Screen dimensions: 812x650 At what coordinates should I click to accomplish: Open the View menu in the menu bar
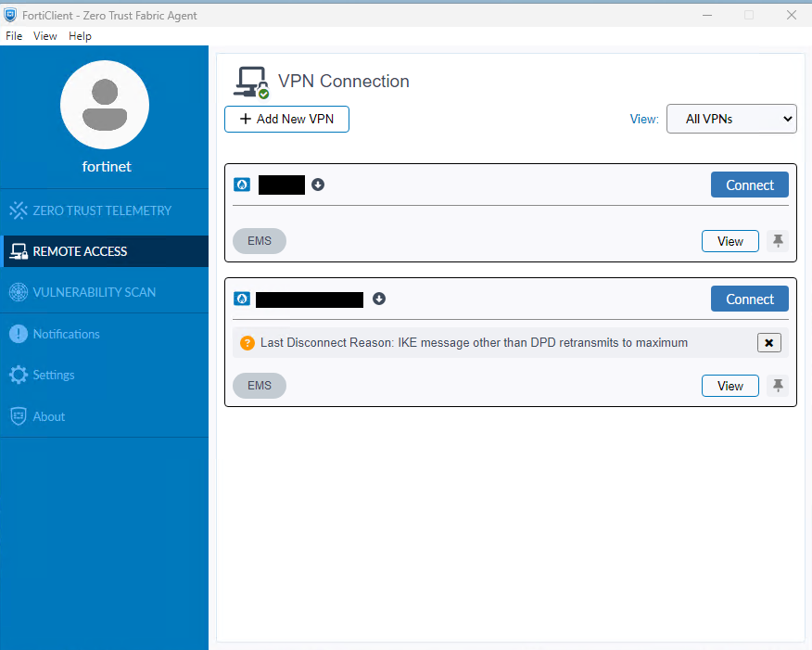click(45, 36)
